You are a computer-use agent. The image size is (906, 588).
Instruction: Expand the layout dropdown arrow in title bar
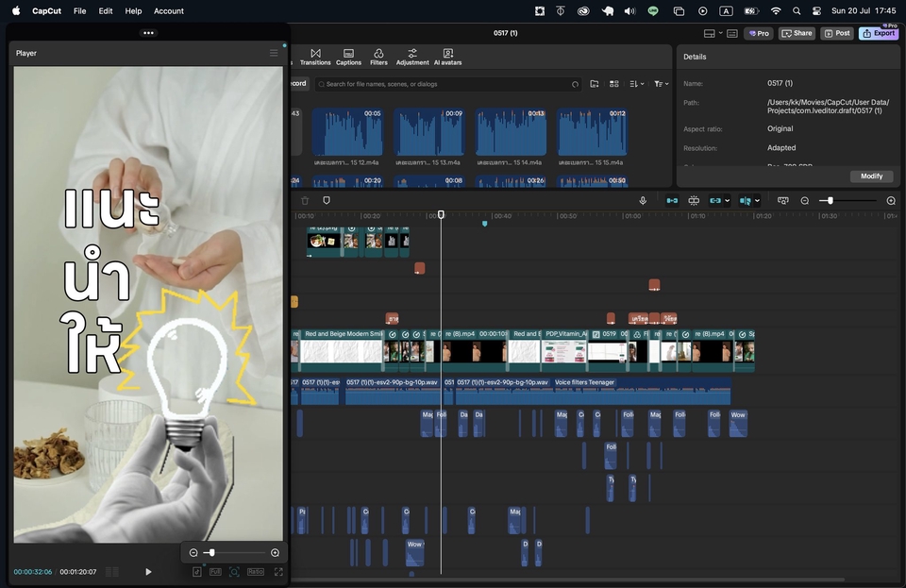[x=721, y=33]
